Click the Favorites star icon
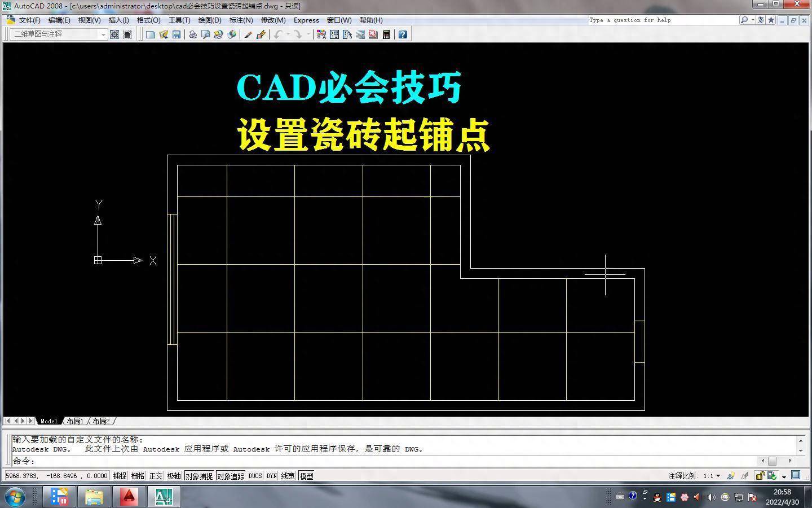 771,20
